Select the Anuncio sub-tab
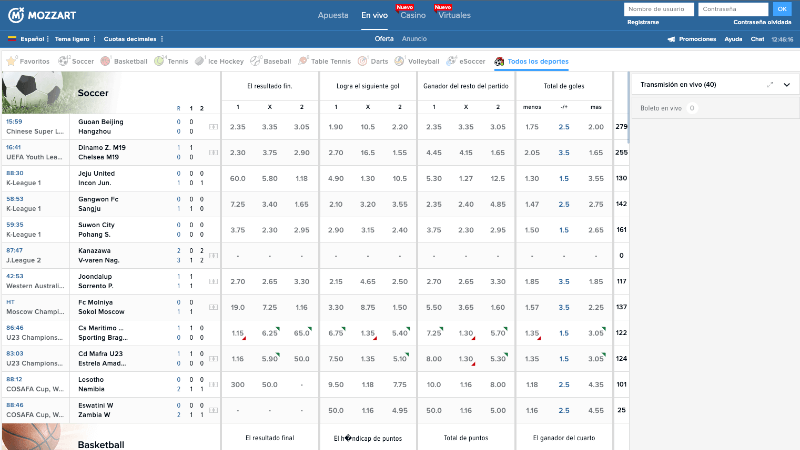 [x=414, y=39]
